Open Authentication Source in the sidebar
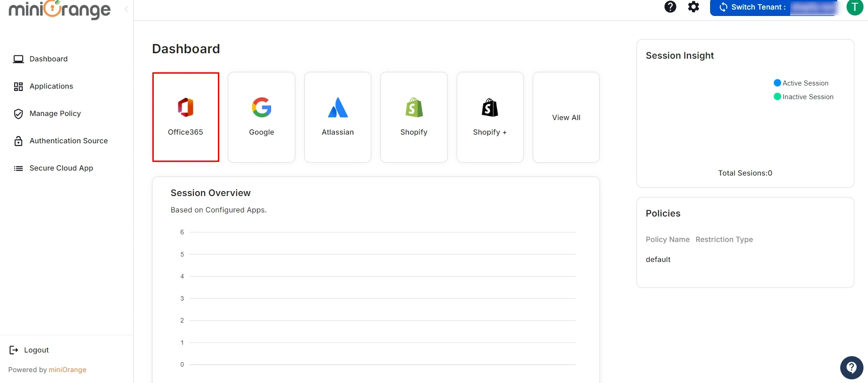This screenshot has width=868, height=383. click(x=69, y=141)
